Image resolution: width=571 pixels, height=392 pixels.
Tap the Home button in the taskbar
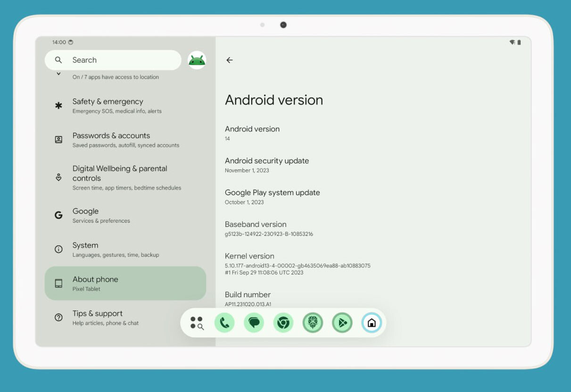point(372,322)
